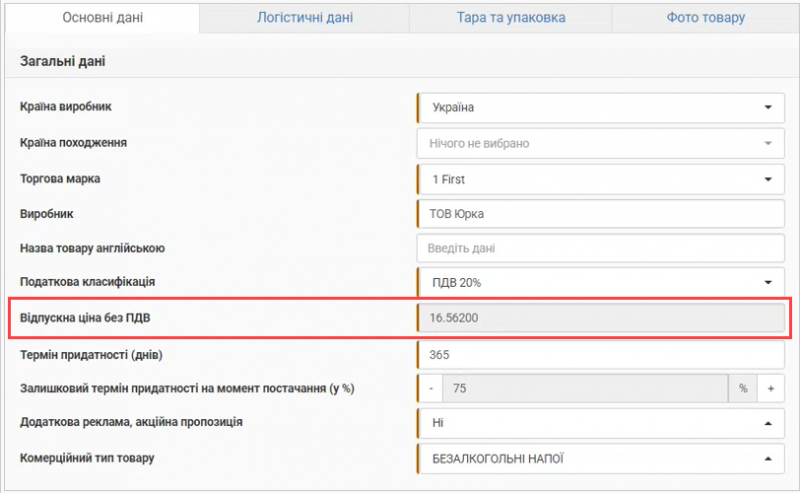This screenshot has width=800, height=493.
Task: Open the Країна походження dropdown
Action: click(600, 143)
